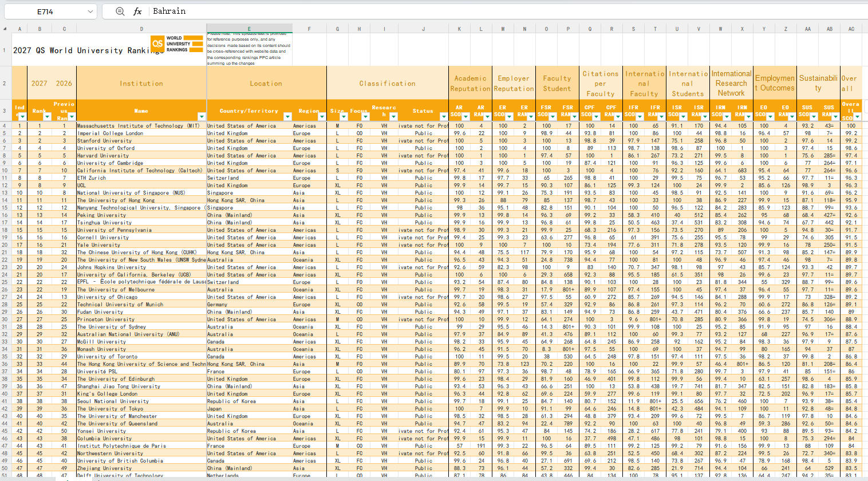The height and width of the screenshot is (481, 868).
Task: Open the FSR SCORE filter dropdown
Action: [x=553, y=117]
